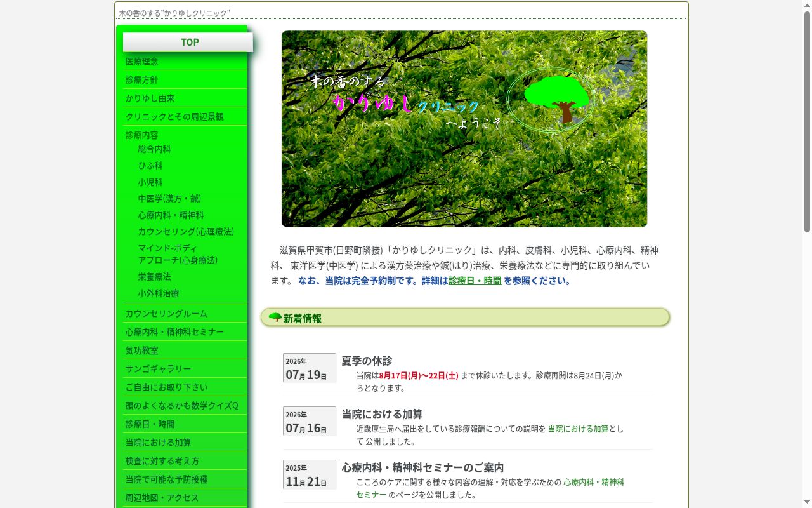The image size is (812, 508).
Task: Open 診療日・時間 in the sidebar
Action: [x=185, y=424]
